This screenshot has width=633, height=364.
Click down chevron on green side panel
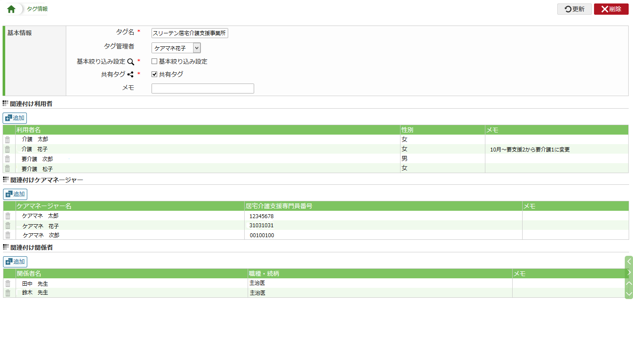coord(629,294)
